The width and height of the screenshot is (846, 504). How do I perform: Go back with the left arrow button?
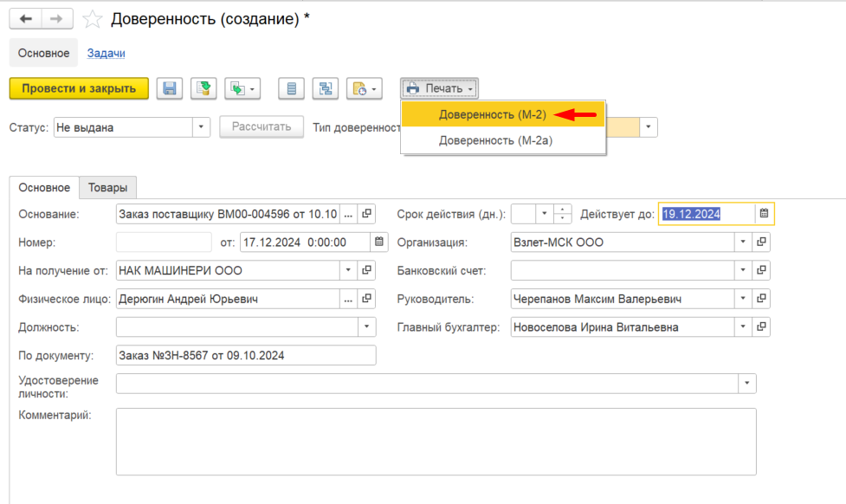(25, 19)
